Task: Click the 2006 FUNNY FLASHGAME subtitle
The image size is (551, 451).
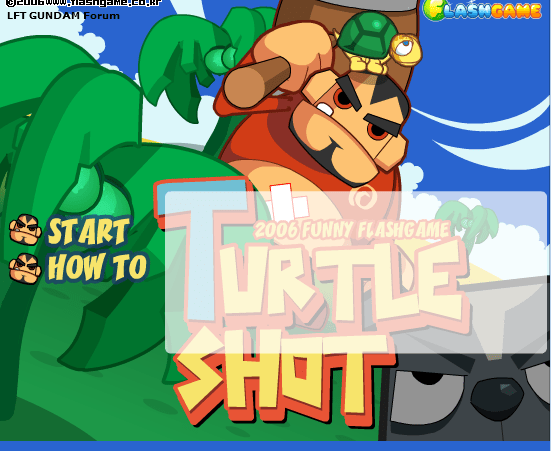Action: pyautogui.click(x=351, y=230)
